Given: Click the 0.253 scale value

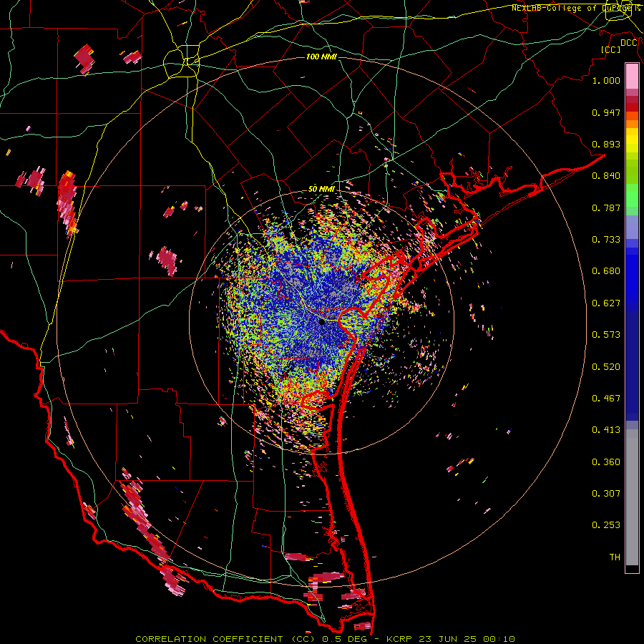Looking at the screenshot, I should [606, 525].
